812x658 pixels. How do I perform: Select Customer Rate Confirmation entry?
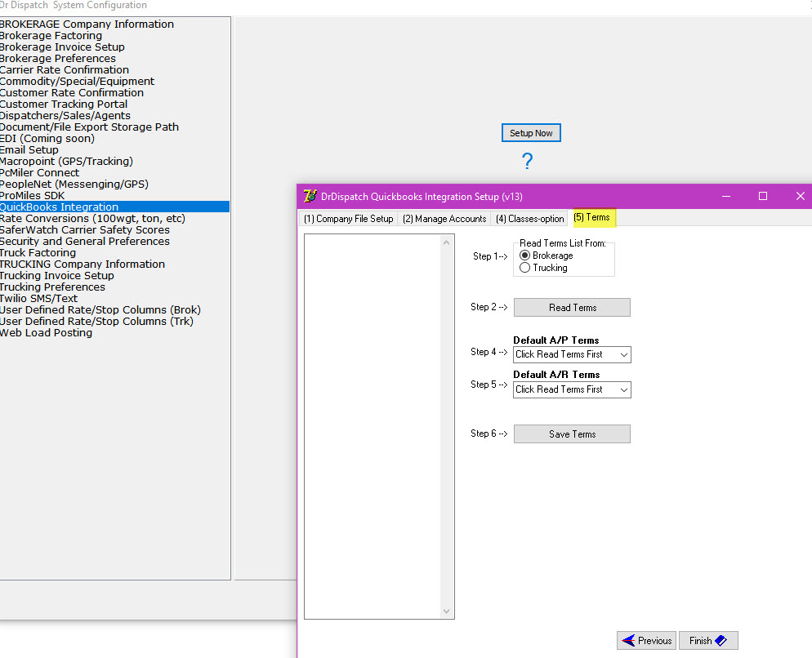(x=71, y=93)
